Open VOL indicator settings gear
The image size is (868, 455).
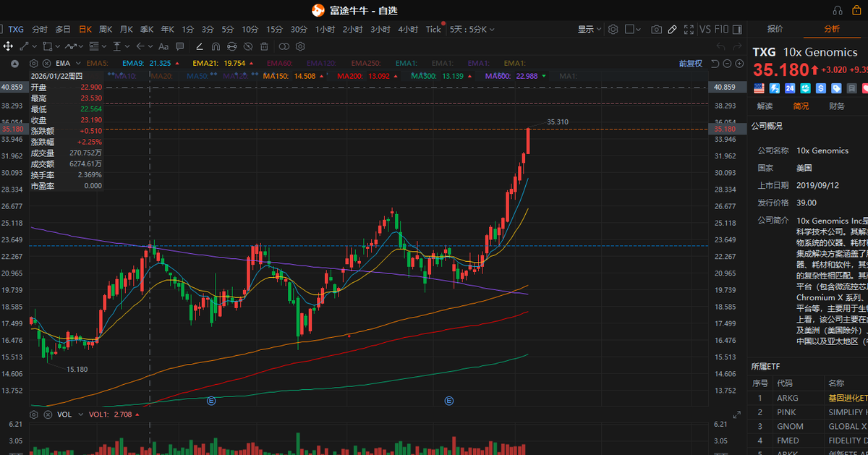33,414
